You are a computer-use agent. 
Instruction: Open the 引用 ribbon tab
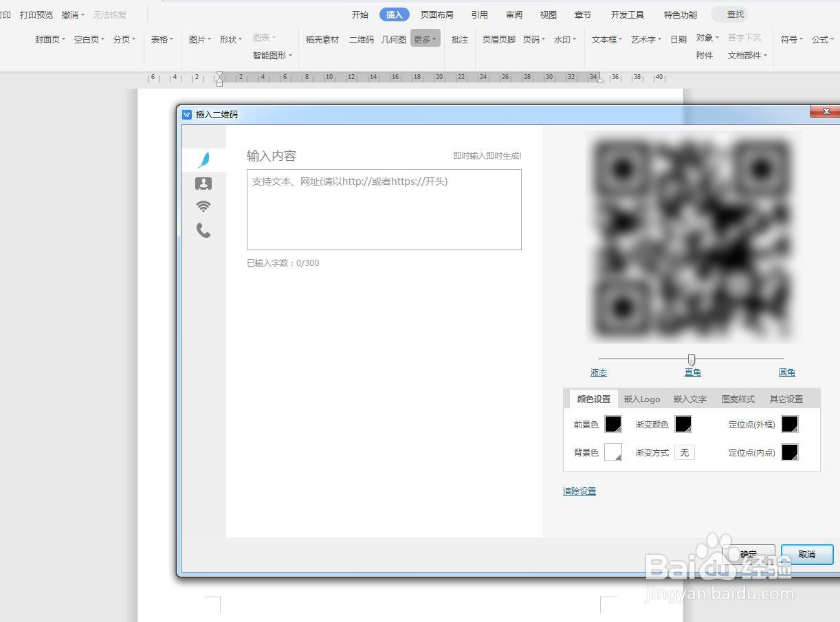(x=480, y=14)
